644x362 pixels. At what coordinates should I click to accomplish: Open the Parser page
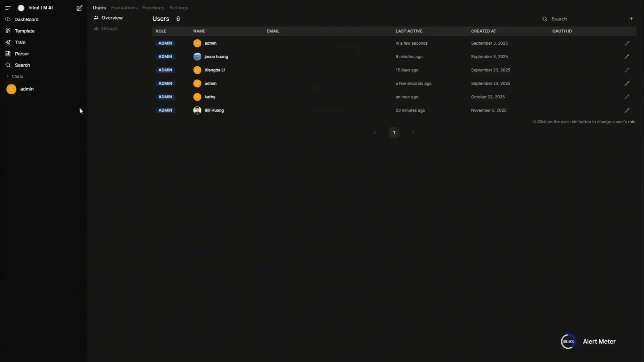(x=17, y=54)
